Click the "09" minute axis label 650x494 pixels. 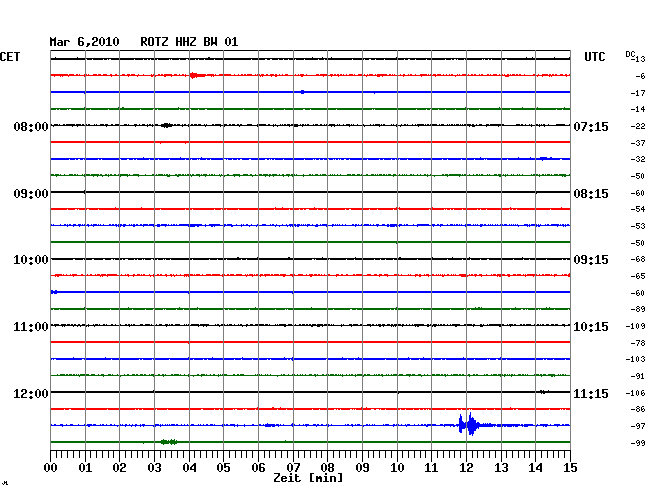click(x=362, y=468)
